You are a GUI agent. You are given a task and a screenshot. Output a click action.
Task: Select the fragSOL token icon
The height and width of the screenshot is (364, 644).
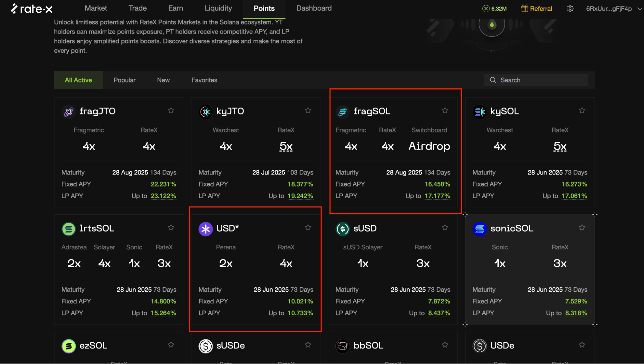(x=342, y=111)
